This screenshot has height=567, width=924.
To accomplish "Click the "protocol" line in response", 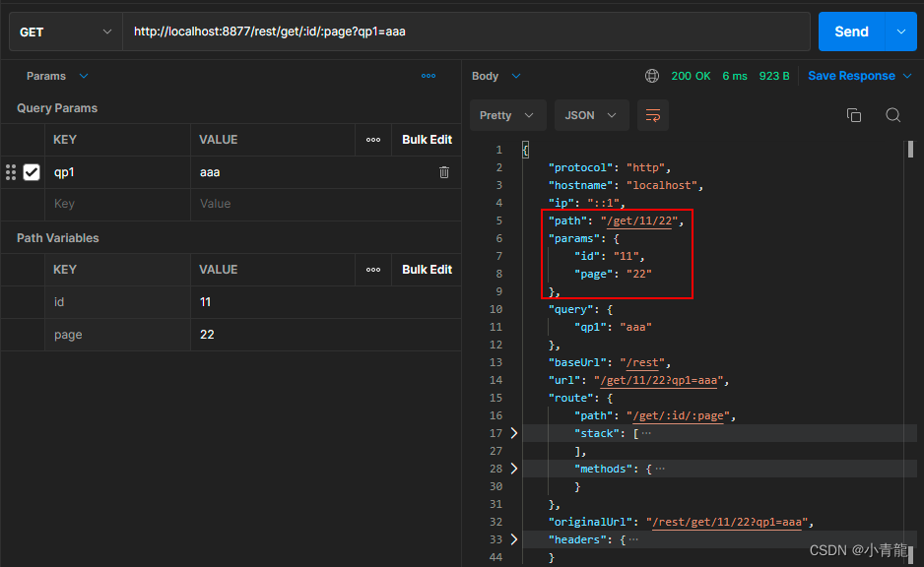I will point(610,167).
